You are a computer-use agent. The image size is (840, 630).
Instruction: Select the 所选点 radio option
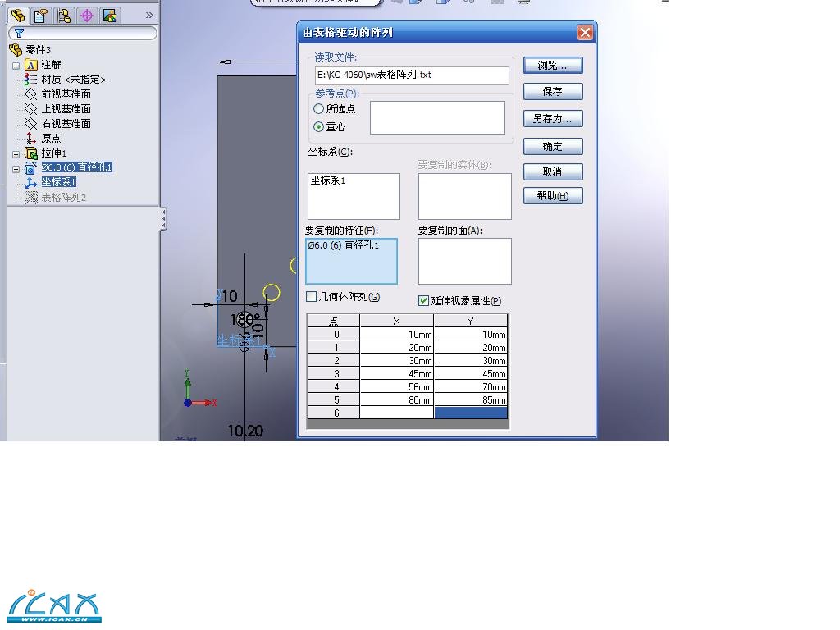(319, 109)
